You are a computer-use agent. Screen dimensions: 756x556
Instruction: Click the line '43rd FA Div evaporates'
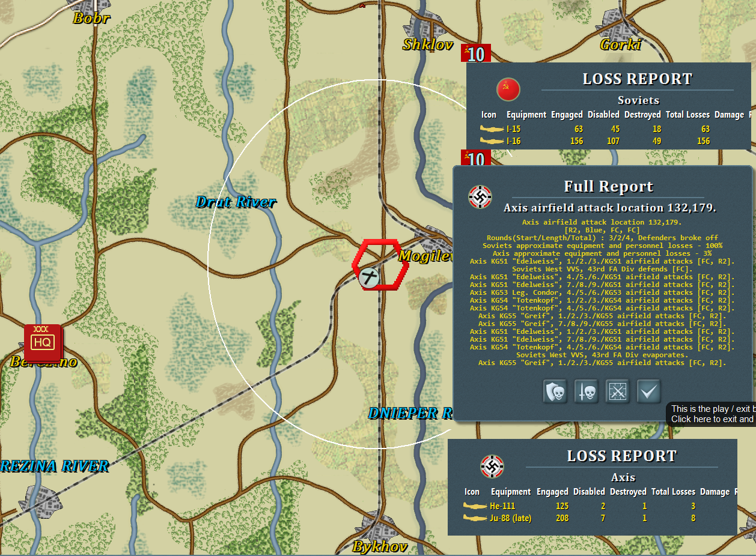click(602, 355)
